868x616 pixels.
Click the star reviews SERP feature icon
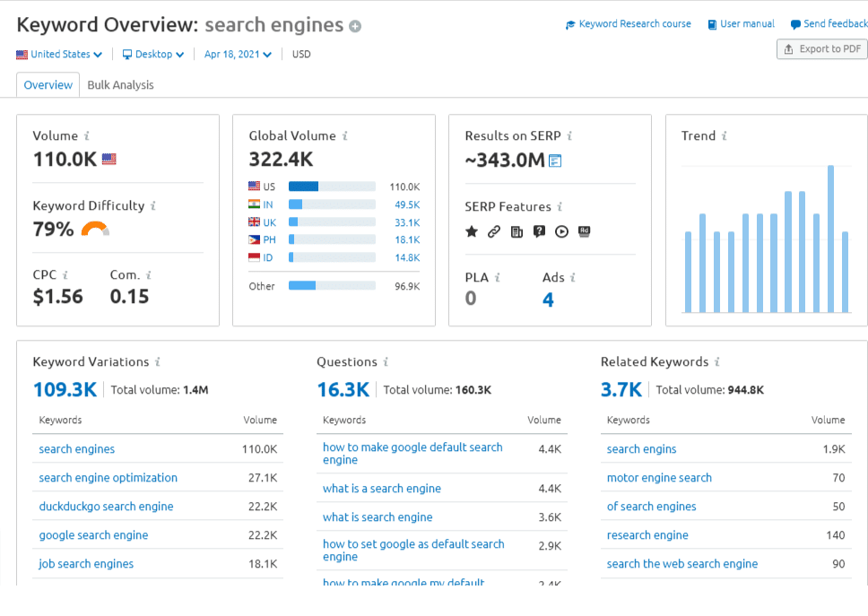(472, 231)
